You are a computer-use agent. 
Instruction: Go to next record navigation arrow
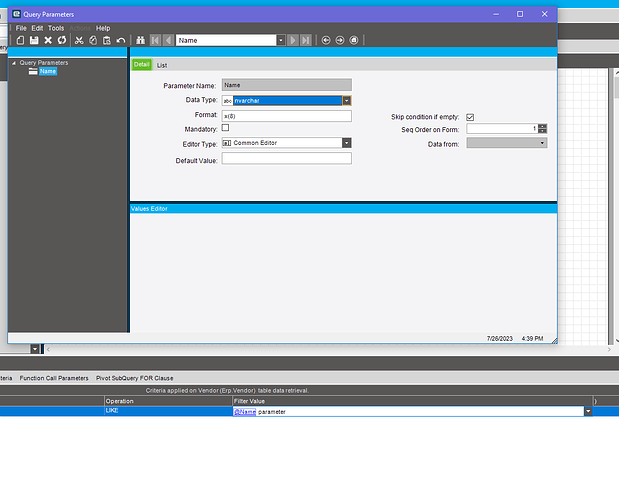pyautogui.click(x=293, y=40)
